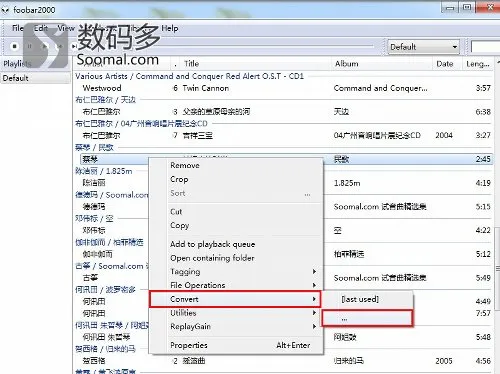Screen dimensions: 500x374
Task: Choose Copy in the context menu
Action: tap(237, 225)
